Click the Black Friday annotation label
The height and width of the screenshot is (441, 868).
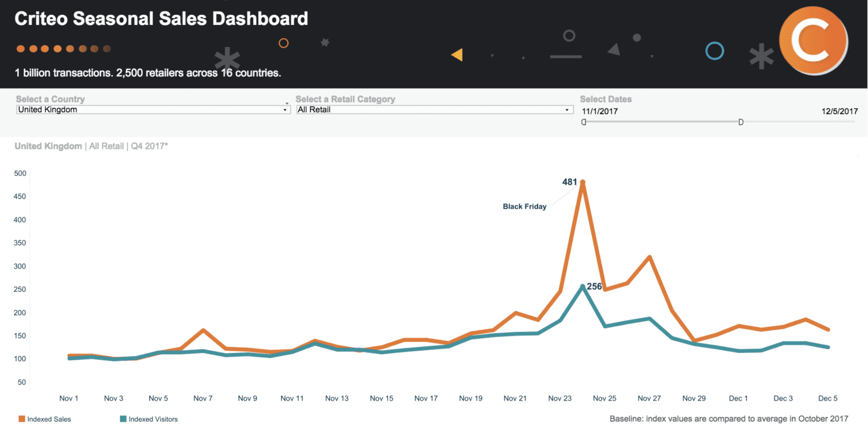point(524,207)
